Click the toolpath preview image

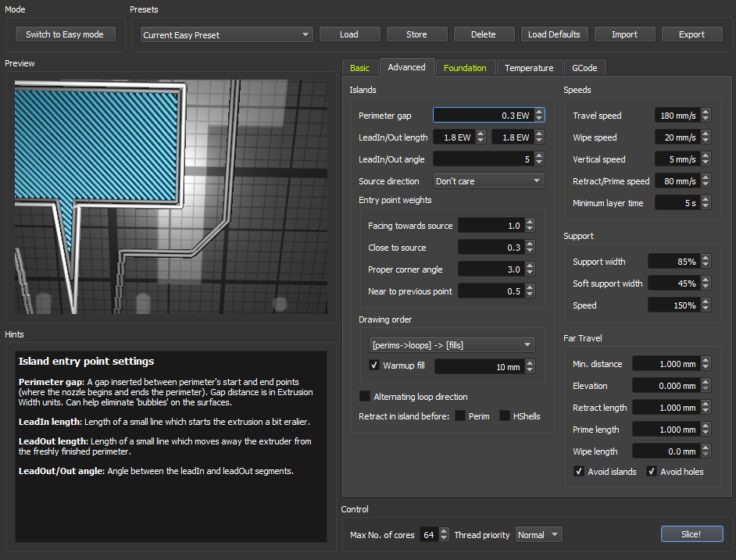point(171,196)
